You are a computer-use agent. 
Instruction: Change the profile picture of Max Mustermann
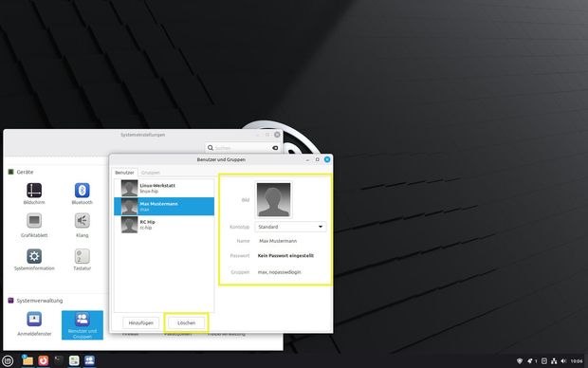(x=273, y=200)
